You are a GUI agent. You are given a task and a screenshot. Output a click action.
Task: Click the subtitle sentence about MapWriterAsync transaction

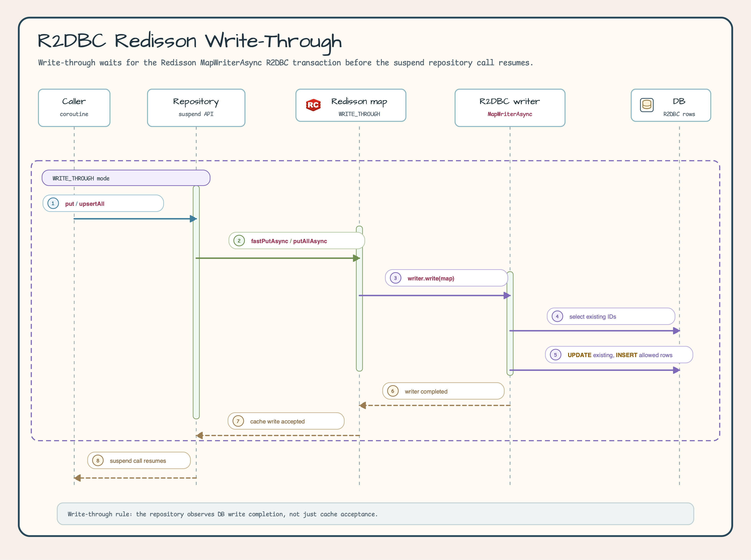pos(285,63)
